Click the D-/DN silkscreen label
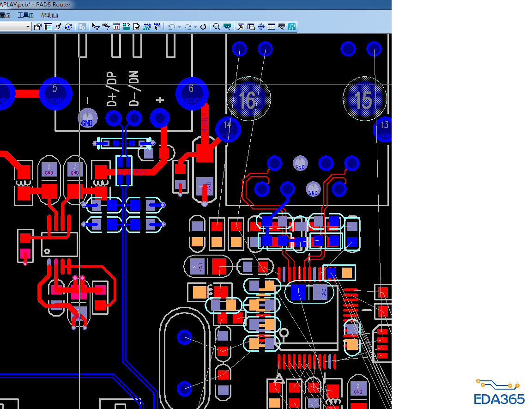The width and height of the screenshot is (532, 409). 133,89
